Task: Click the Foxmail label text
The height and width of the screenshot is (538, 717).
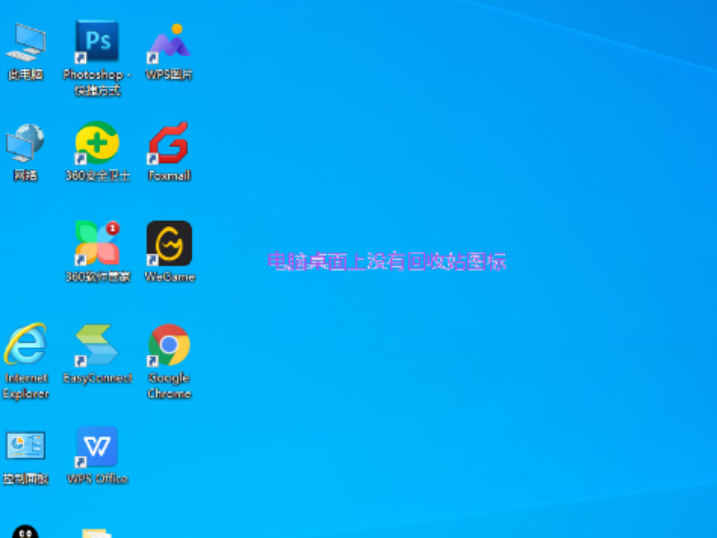Action: pyautogui.click(x=169, y=176)
